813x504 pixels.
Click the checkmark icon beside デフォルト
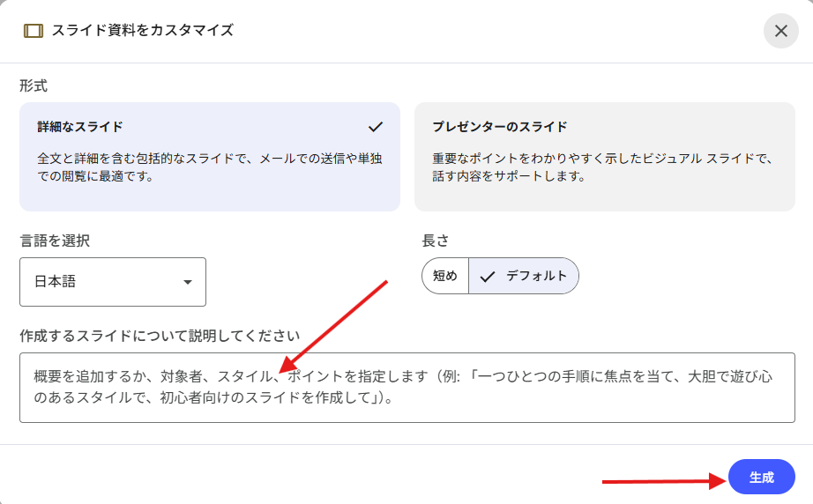point(488,276)
